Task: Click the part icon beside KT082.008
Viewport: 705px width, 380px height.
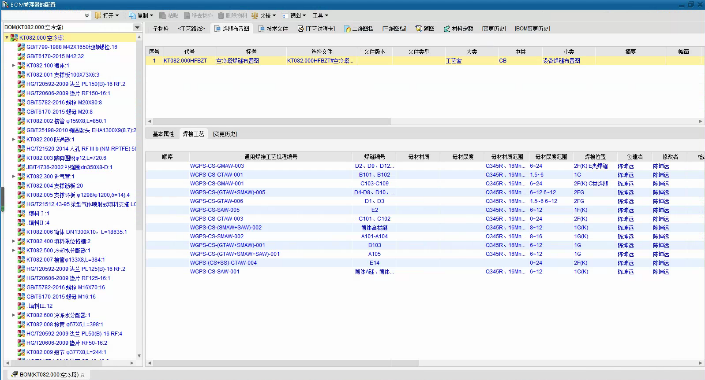Action: pyautogui.click(x=21, y=324)
